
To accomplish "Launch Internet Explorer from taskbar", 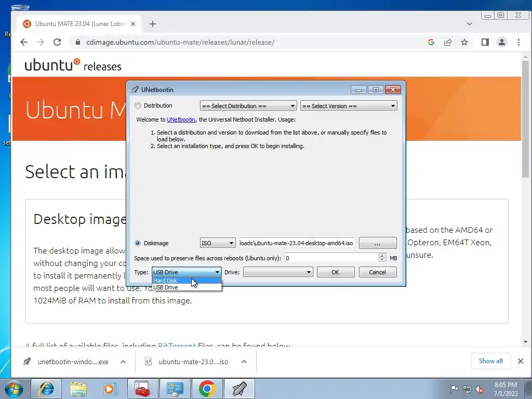I will coord(46,389).
